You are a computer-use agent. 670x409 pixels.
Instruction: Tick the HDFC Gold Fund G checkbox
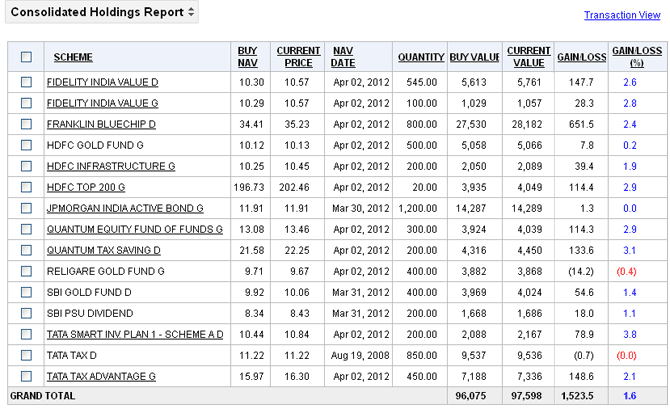[x=26, y=145]
